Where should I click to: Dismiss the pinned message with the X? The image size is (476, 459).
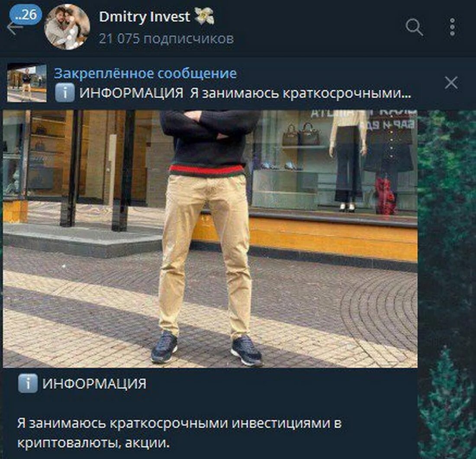451,83
